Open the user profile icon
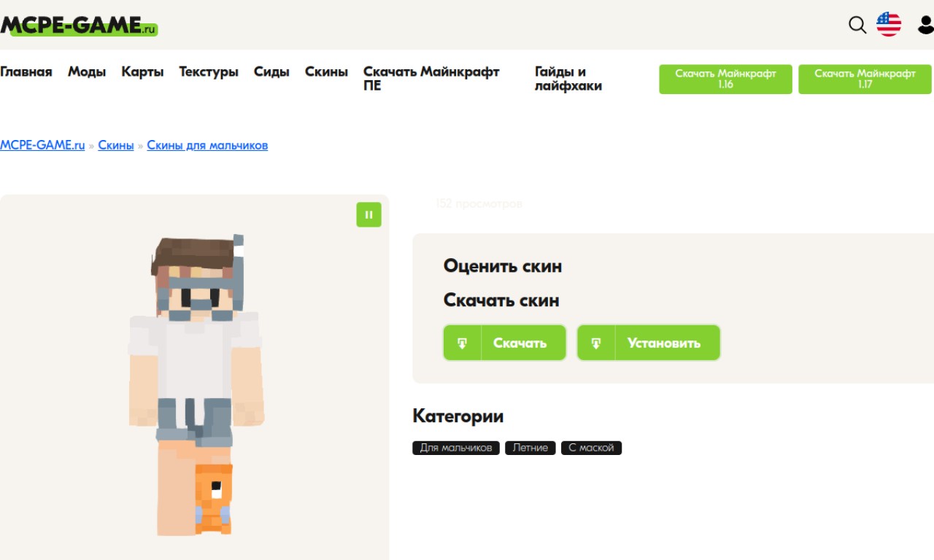 (x=925, y=25)
